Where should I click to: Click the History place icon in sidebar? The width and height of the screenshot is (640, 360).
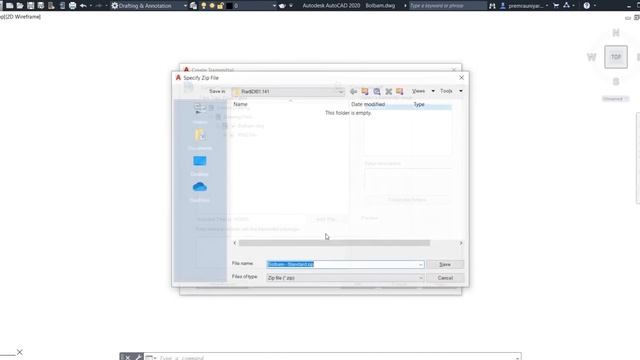tap(200, 110)
